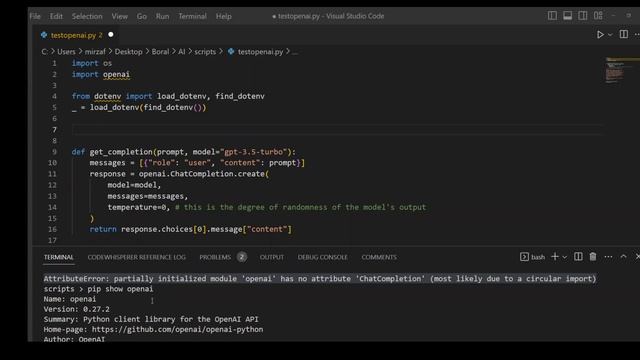Image resolution: width=640 pixels, height=360 pixels.
Task: Split the terminal pane
Action: click(578, 256)
